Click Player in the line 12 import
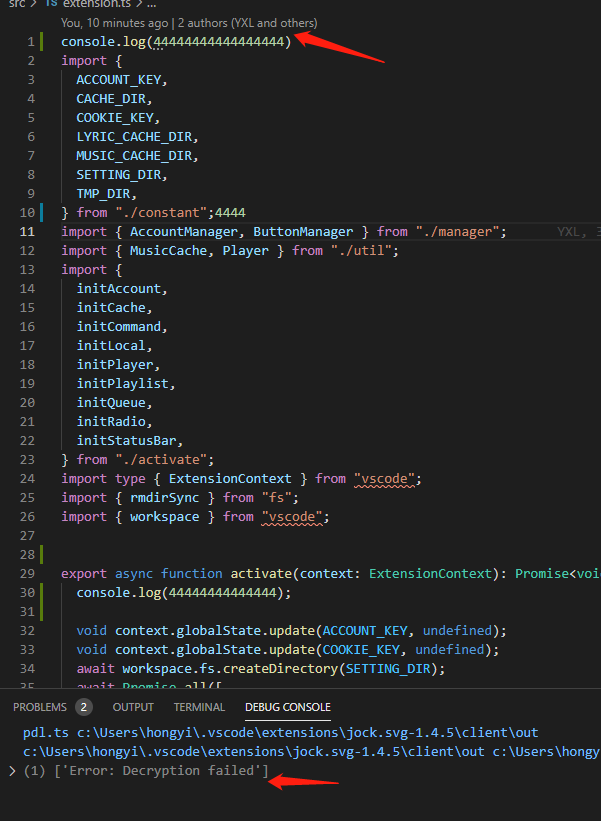The height and width of the screenshot is (821, 601). pos(246,250)
